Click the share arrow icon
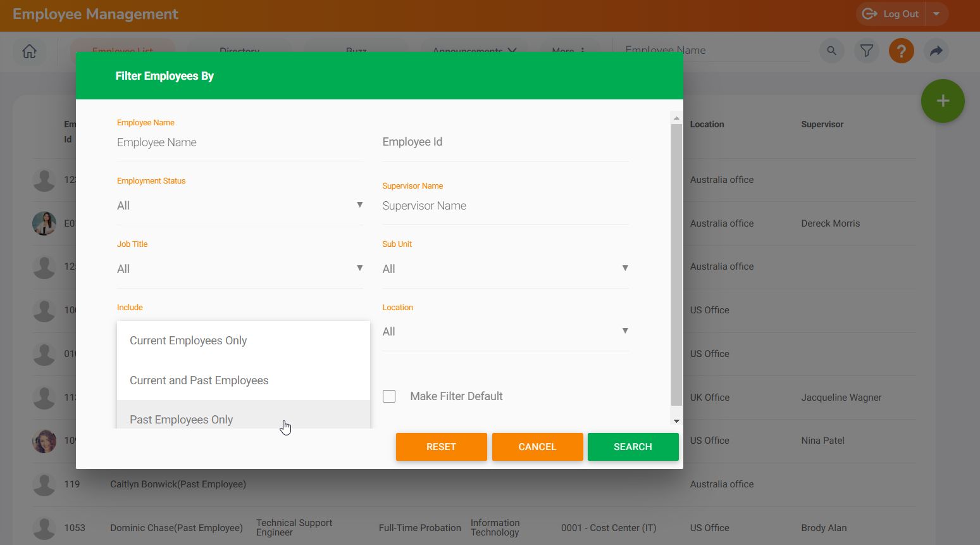Image resolution: width=980 pixels, height=545 pixels. point(936,51)
